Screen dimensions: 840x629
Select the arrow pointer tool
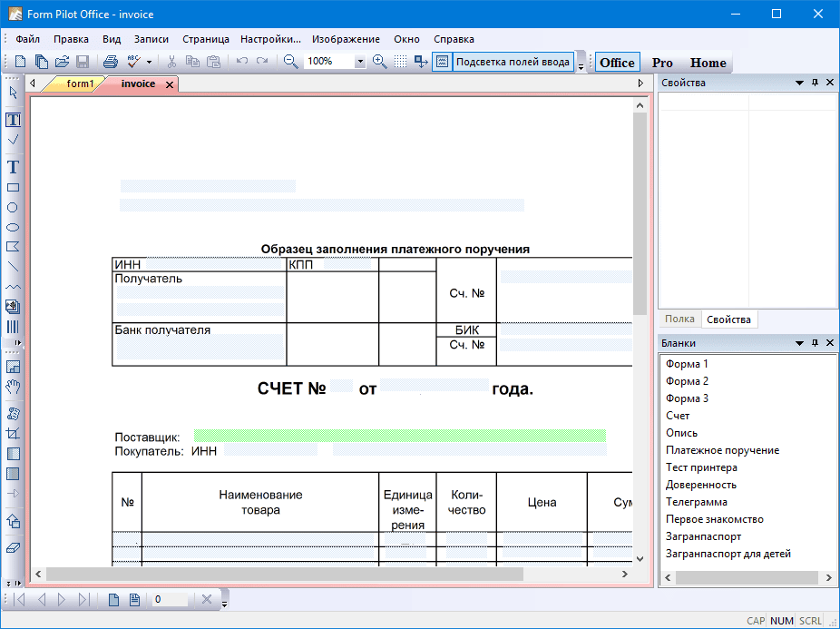pyautogui.click(x=13, y=93)
